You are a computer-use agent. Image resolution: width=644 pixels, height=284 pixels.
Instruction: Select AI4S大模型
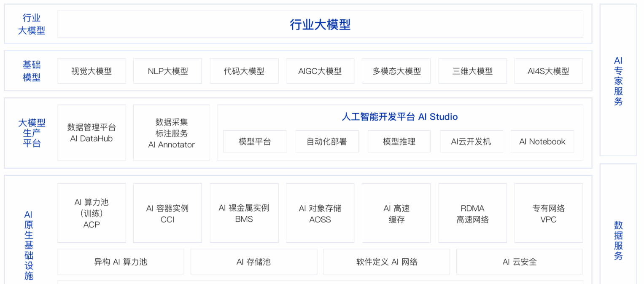tap(548, 71)
